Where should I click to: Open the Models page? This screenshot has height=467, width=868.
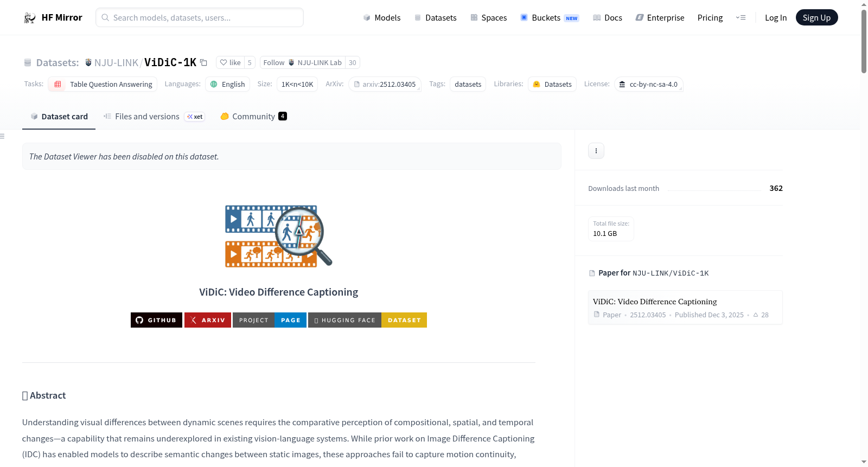382,18
